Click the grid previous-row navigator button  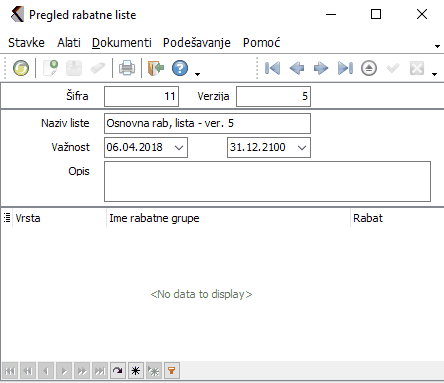pyautogui.click(x=46, y=371)
